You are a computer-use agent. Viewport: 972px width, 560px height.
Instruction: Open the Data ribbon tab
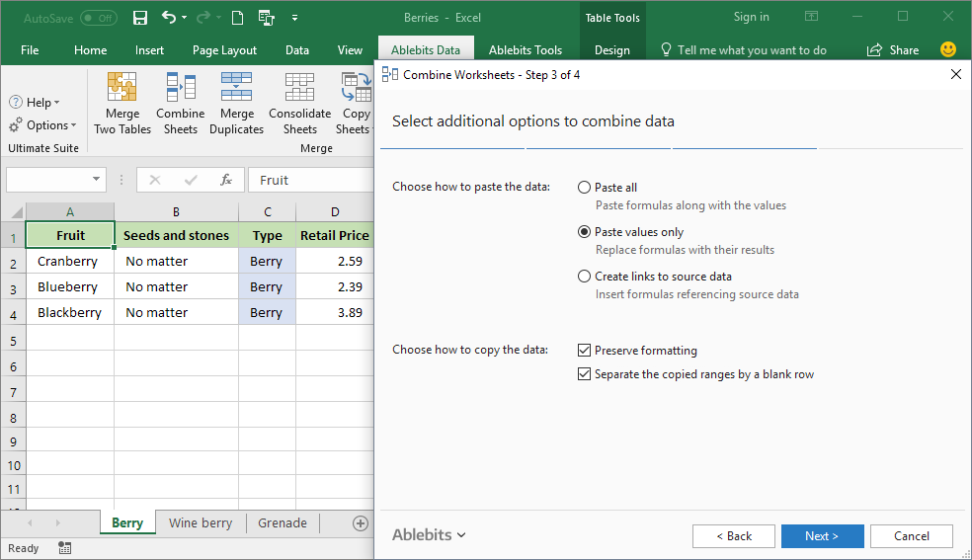point(297,50)
